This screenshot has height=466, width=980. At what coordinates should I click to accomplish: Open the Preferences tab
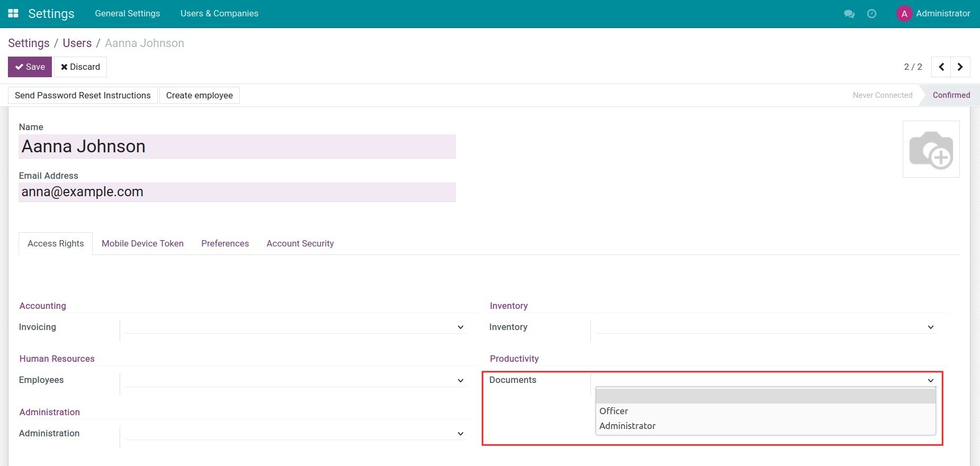pyautogui.click(x=225, y=243)
